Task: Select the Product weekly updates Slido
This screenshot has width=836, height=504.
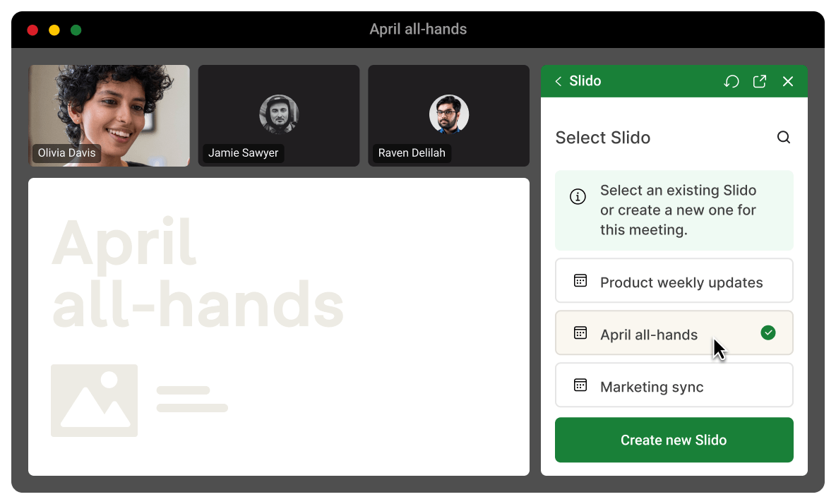Action: pos(674,280)
